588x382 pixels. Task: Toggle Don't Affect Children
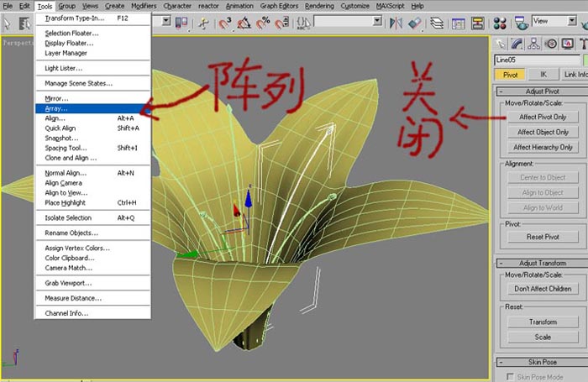(x=543, y=289)
